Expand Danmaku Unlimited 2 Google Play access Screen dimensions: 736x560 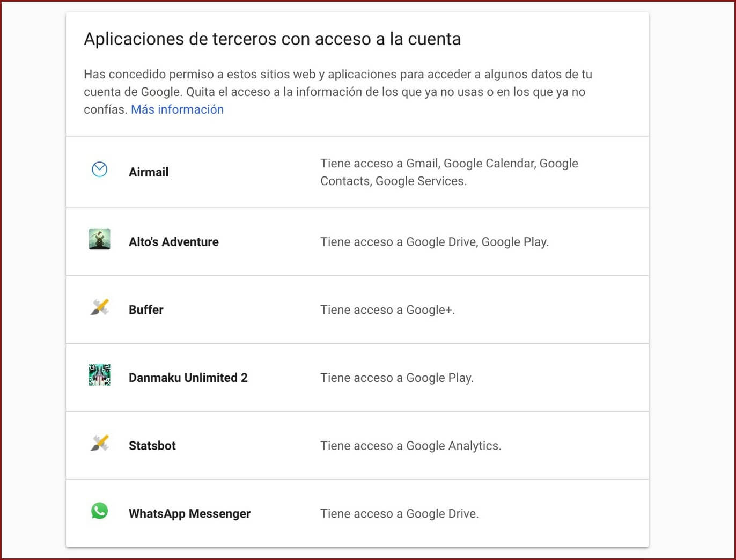[x=396, y=378]
